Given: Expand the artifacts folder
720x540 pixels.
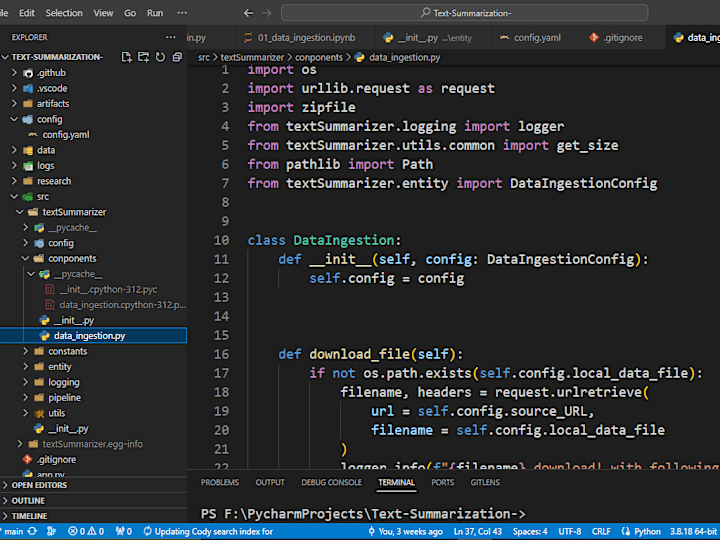Looking at the screenshot, I should point(53,104).
